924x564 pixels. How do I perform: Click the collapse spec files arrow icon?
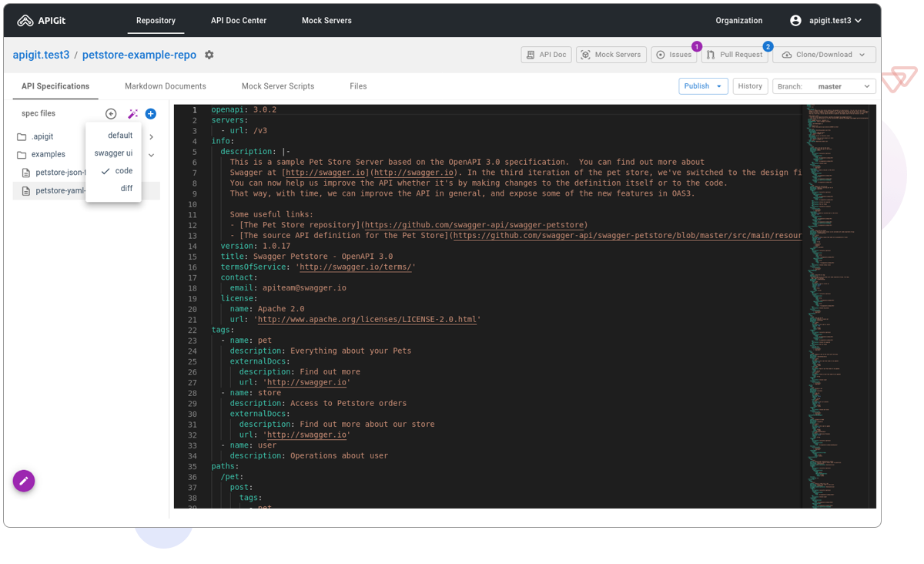coord(111,114)
